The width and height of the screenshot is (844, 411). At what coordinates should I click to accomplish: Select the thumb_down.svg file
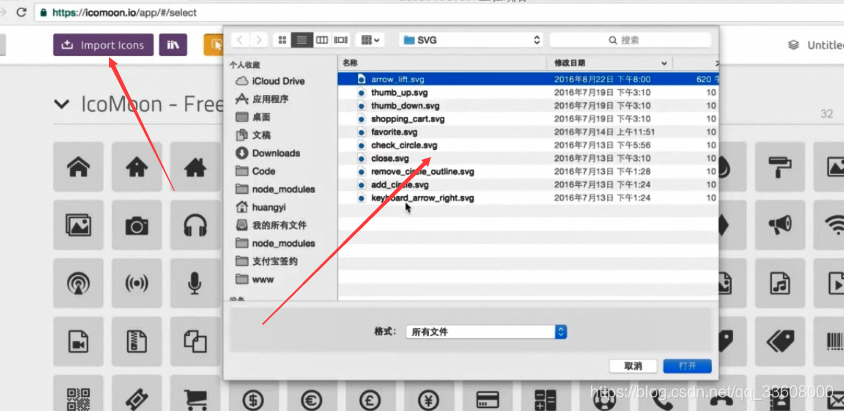click(x=528, y=105)
